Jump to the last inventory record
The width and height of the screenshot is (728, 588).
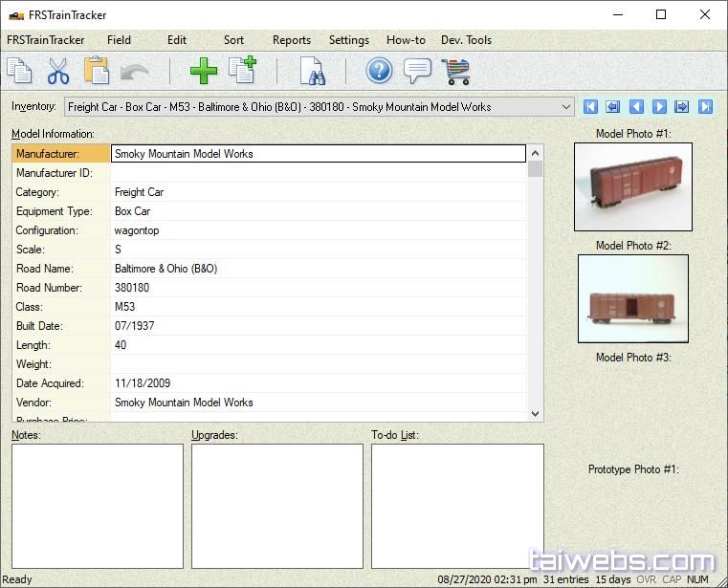click(x=705, y=107)
